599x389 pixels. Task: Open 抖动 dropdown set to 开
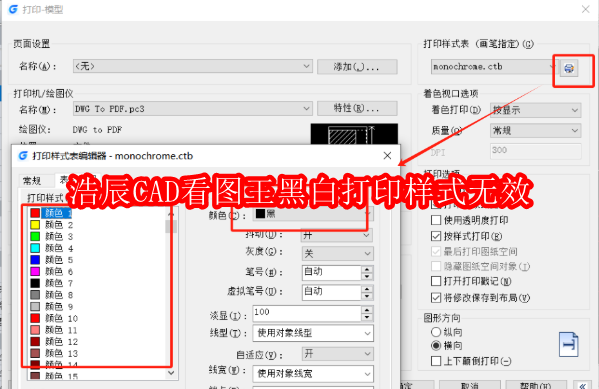[x=337, y=235]
